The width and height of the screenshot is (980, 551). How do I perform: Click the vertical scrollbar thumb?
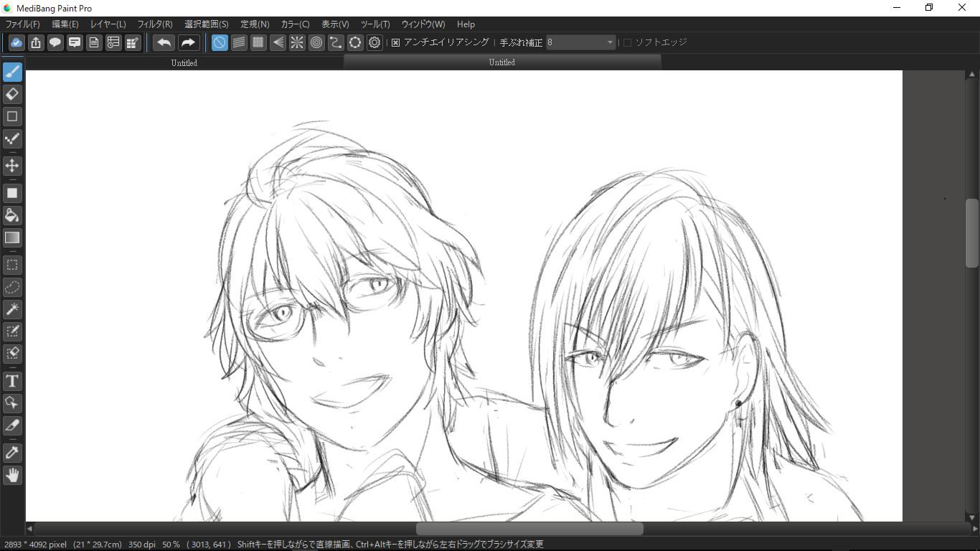(x=972, y=233)
